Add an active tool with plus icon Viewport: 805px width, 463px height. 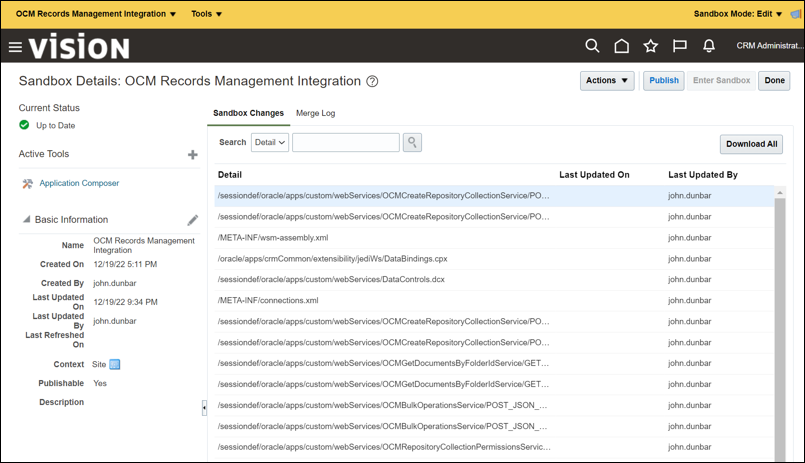(193, 155)
